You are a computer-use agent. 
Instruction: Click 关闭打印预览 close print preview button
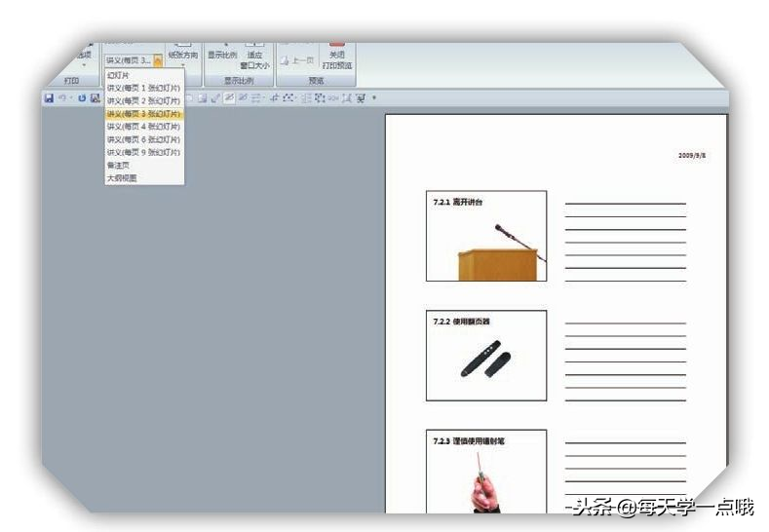(x=337, y=57)
